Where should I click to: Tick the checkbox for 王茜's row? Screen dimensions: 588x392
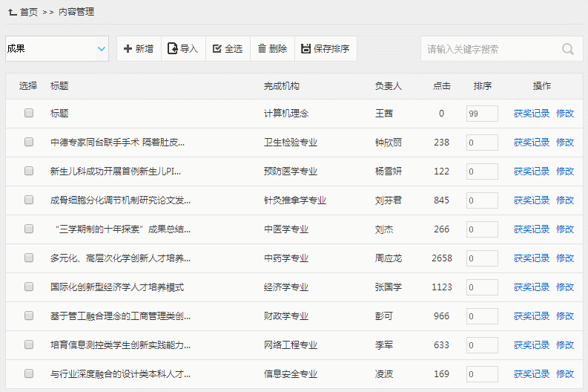[x=29, y=114]
